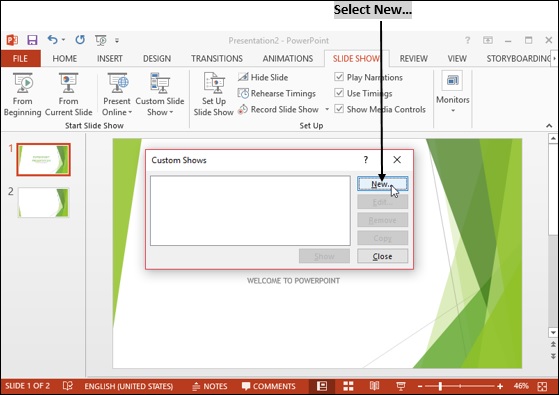
Task: Click the zoom slider handle
Action: click(440, 386)
